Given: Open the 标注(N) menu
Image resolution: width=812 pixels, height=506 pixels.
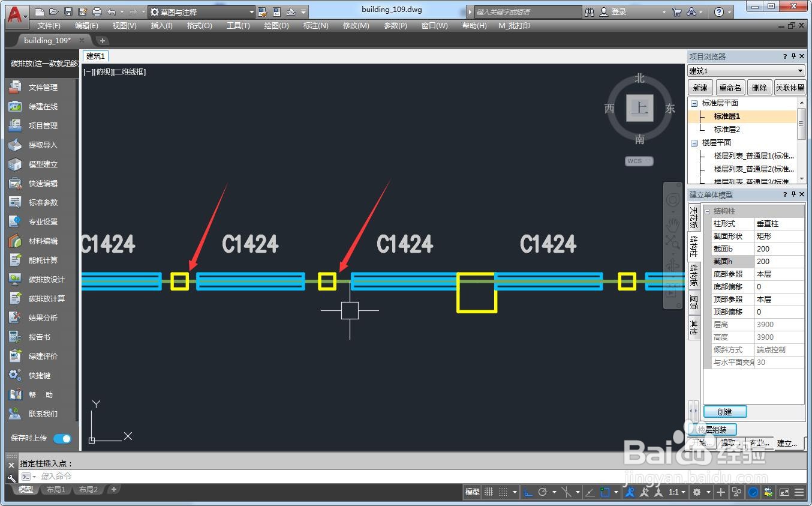Looking at the screenshot, I should tap(316, 26).
